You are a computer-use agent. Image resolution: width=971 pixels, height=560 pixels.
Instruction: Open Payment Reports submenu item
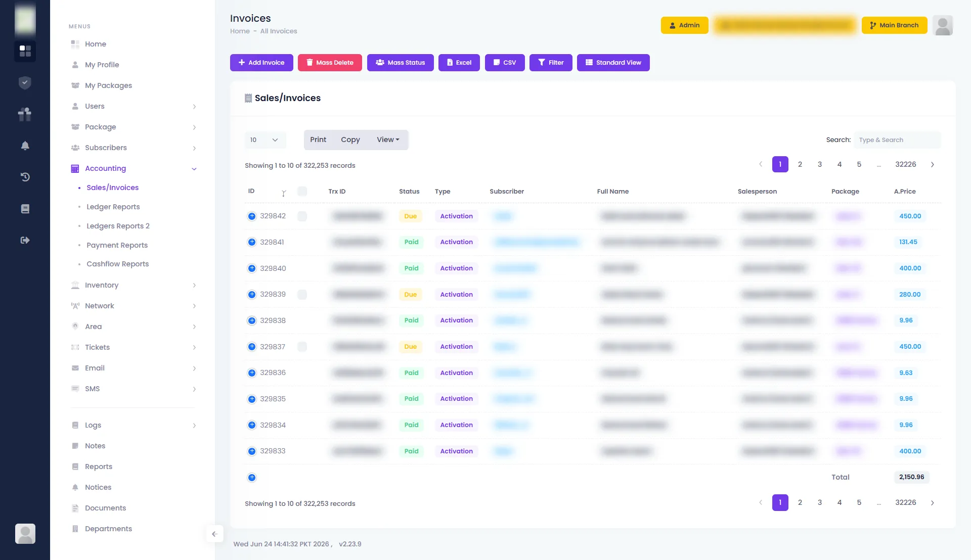pyautogui.click(x=117, y=245)
